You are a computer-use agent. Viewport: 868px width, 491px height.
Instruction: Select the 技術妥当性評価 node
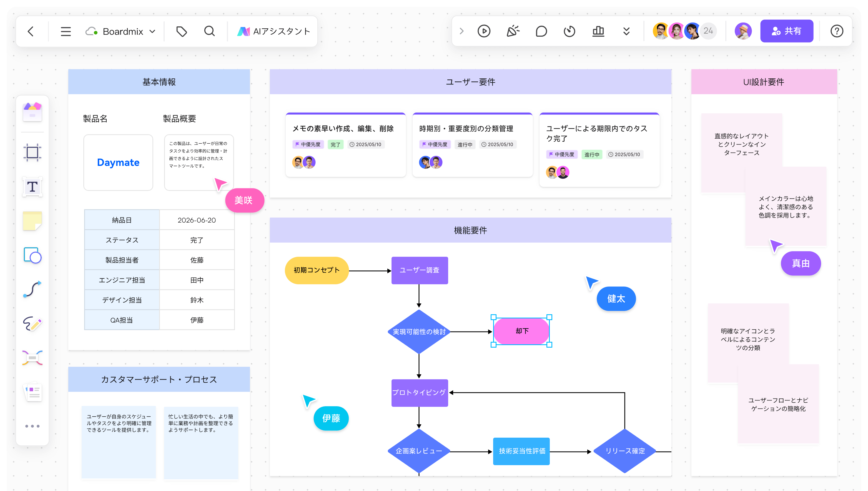[521, 451]
